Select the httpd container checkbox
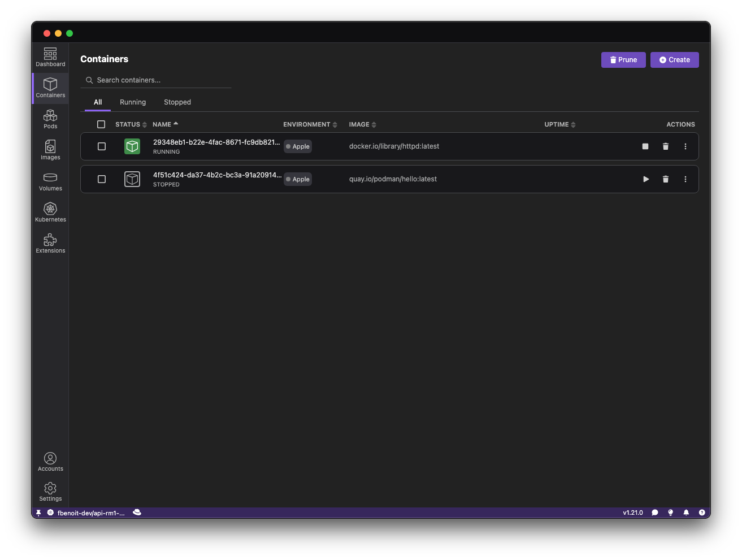Viewport: 742px width, 560px height. pyautogui.click(x=102, y=146)
